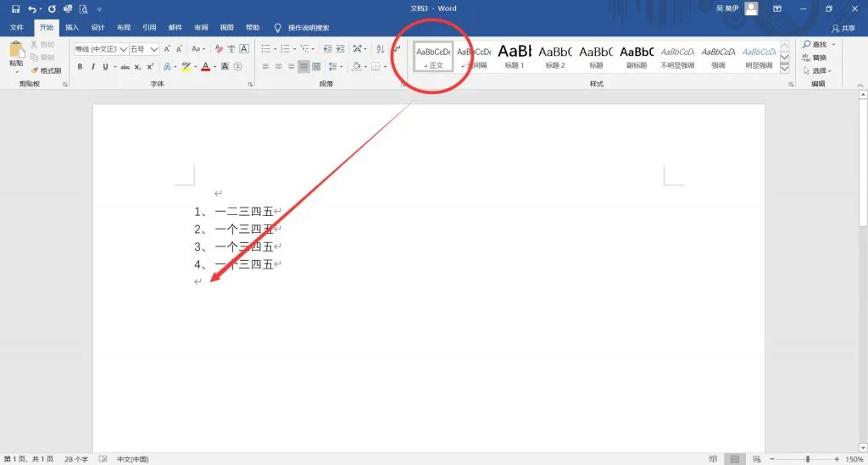Apply the 标题 2 style

coord(555,57)
